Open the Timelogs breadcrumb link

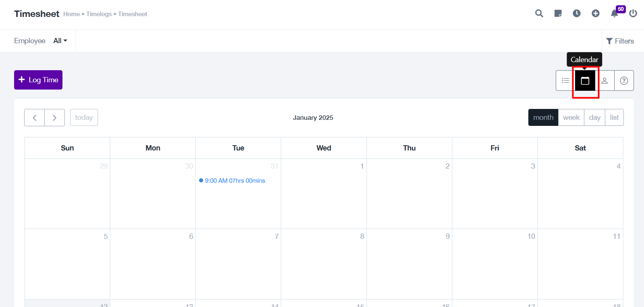pyautogui.click(x=99, y=14)
